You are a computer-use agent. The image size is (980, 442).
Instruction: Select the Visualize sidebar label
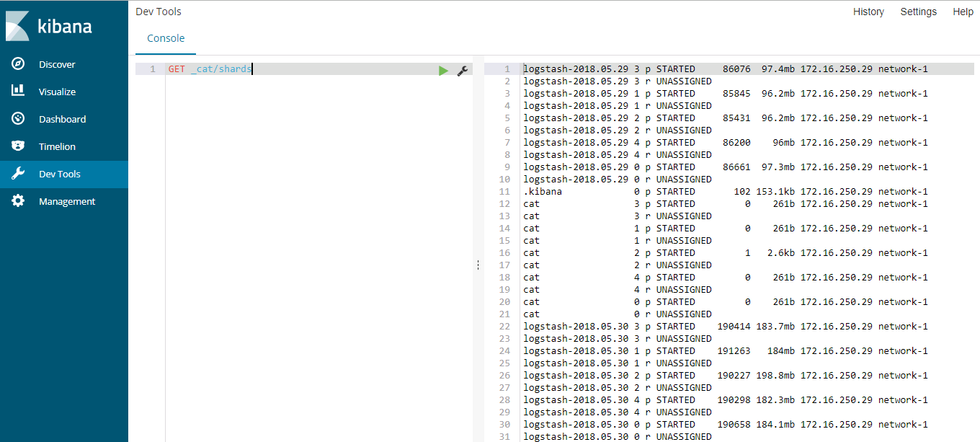point(57,92)
